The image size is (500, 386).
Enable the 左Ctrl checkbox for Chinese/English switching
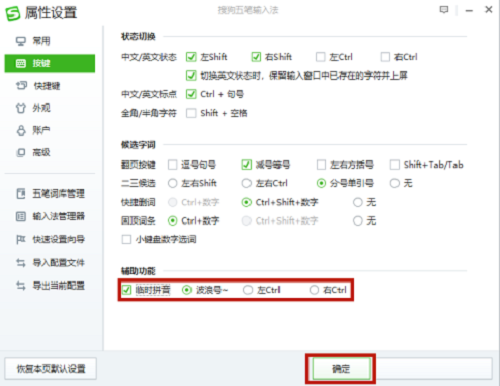click(x=321, y=57)
